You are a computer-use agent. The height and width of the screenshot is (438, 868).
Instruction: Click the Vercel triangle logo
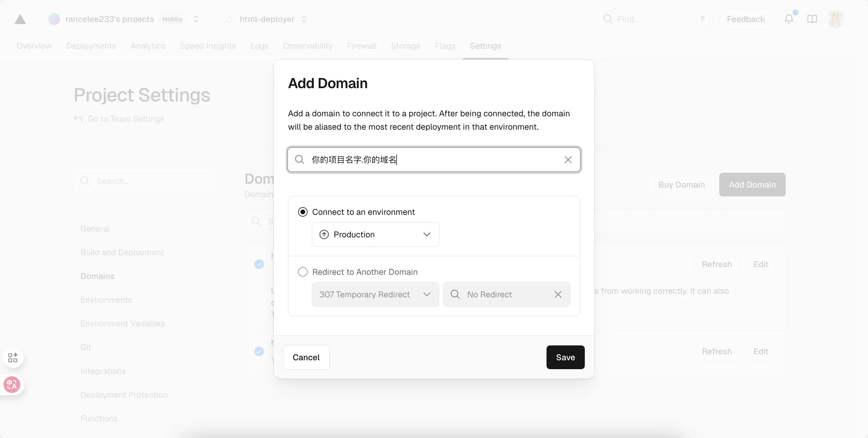pyautogui.click(x=20, y=19)
